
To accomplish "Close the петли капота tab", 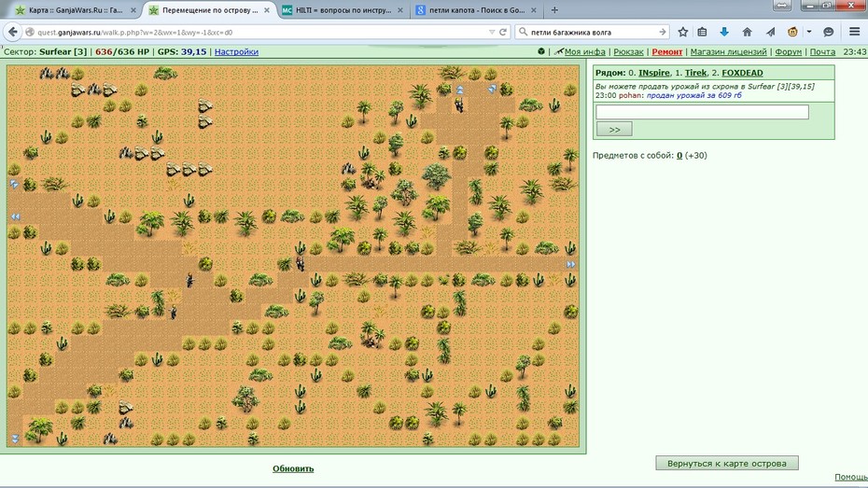I will 534,10.
